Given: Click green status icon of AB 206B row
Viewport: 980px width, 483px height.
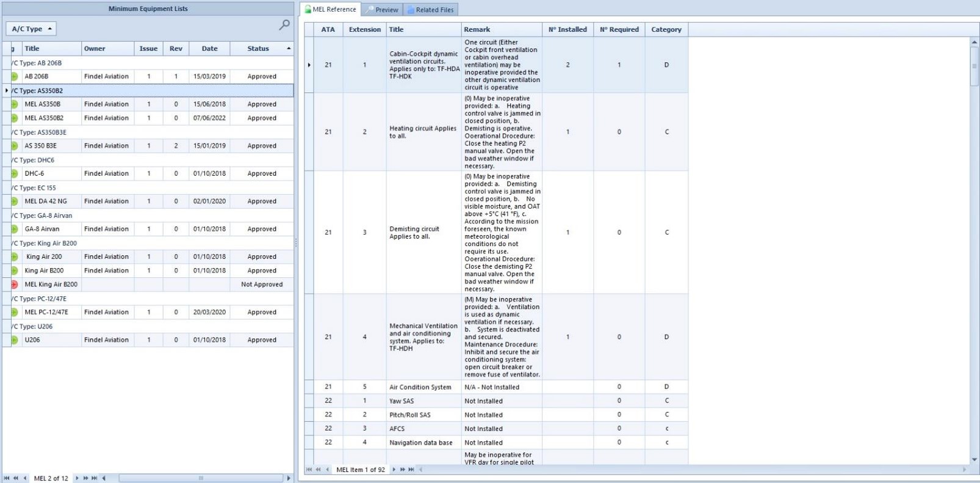Looking at the screenshot, I should [x=14, y=76].
